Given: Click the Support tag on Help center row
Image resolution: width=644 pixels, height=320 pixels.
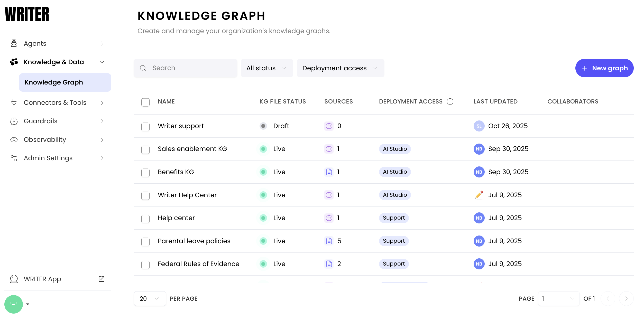Looking at the screenshot, I should click(x=393, y=218).
